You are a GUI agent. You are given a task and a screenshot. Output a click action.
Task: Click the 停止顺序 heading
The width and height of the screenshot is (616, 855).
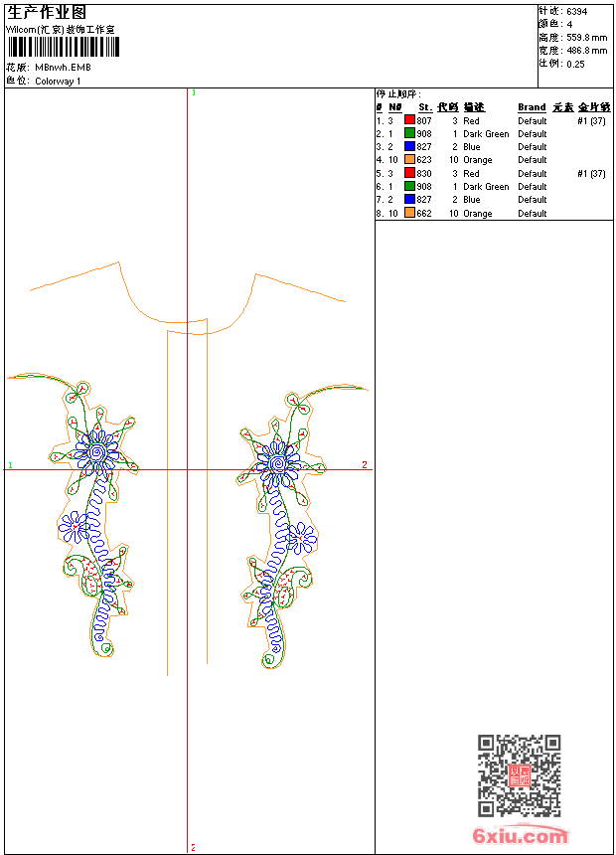[399, 93]
